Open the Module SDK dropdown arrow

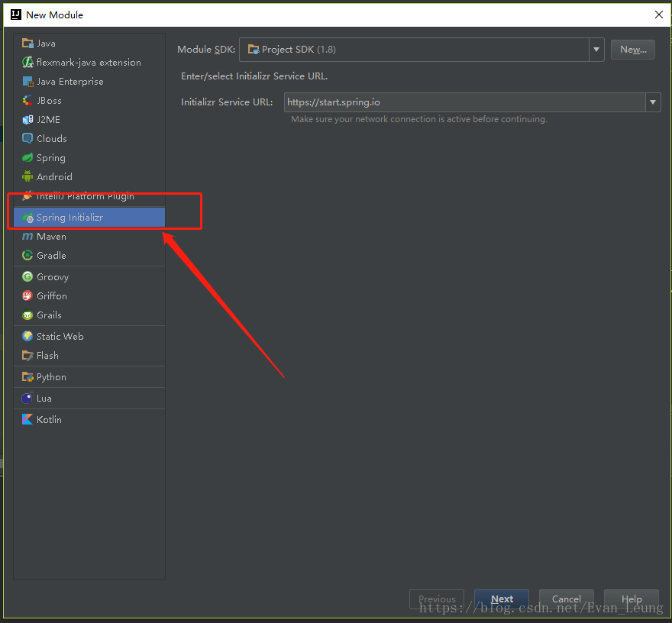[596, 50]
